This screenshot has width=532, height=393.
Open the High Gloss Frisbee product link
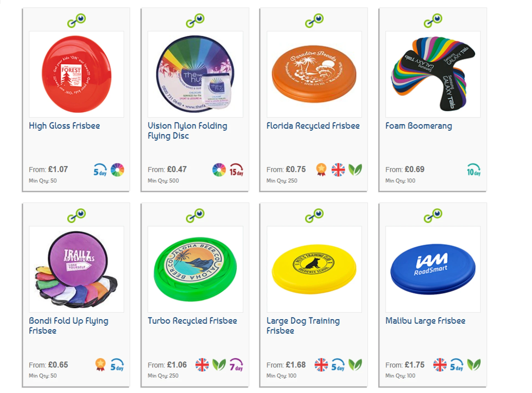[64, 126]
